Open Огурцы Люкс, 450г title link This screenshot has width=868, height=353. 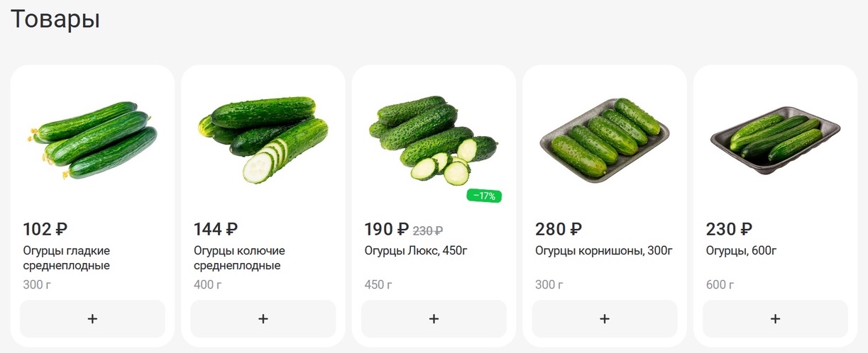416,251
